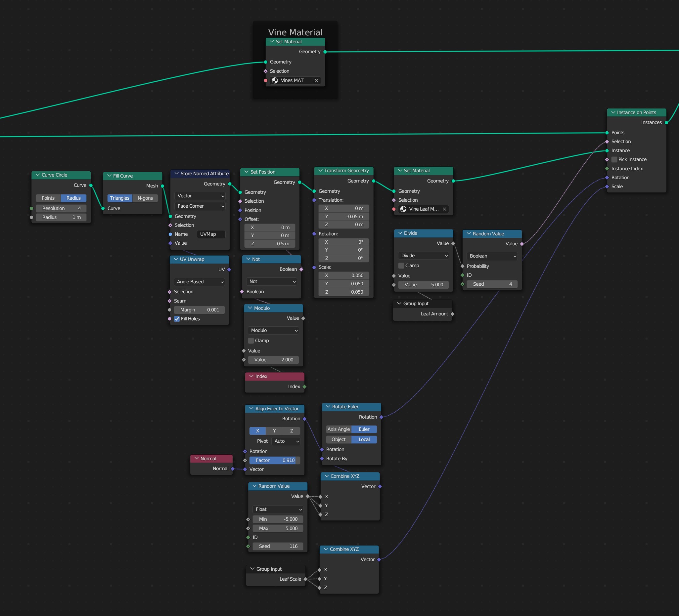Click the UVMap name field

(x=211, y=234)
